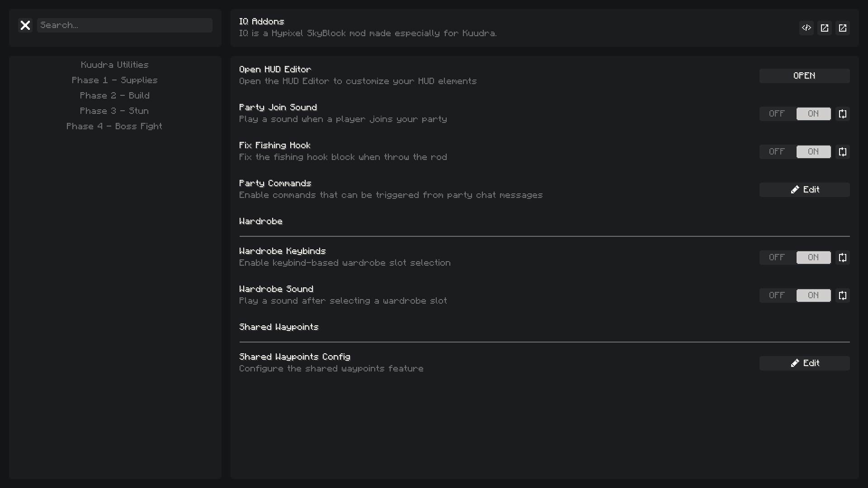Click the X icon beside the search box
The width and height of the screenshot is (868, 488).
click(25, 25)
